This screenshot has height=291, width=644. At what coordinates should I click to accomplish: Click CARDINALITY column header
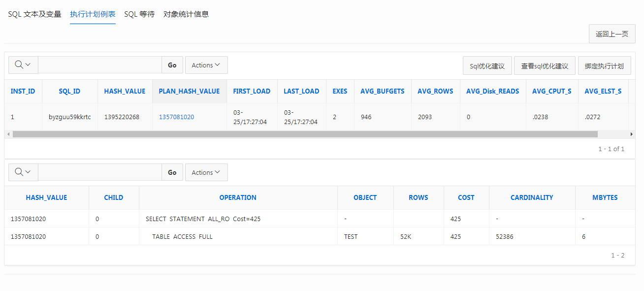pos(532,197)
